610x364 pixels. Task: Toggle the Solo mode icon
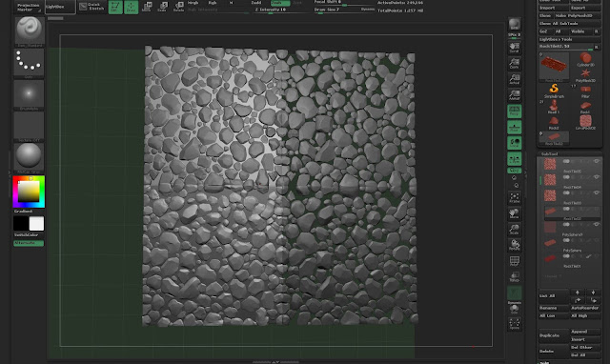[x=515, y=309]
